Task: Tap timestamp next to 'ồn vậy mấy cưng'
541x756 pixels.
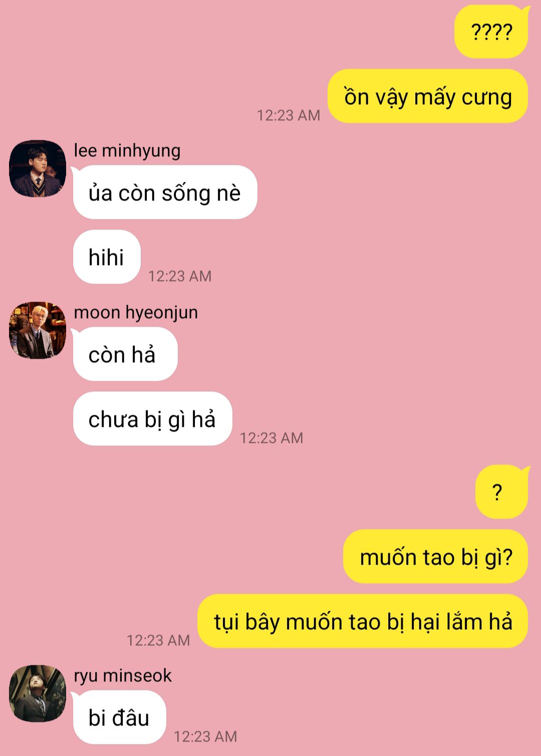Action: point(289,115)
